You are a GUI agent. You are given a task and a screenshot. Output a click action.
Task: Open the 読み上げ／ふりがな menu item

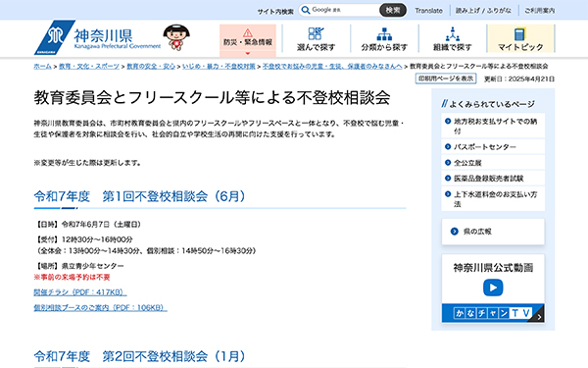(x=483, y=11)
